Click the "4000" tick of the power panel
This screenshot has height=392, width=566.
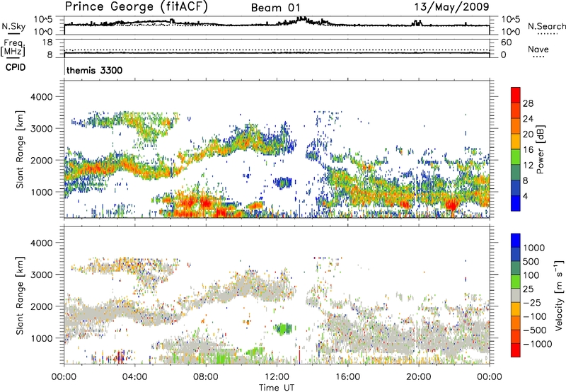[x=42, y=97]
